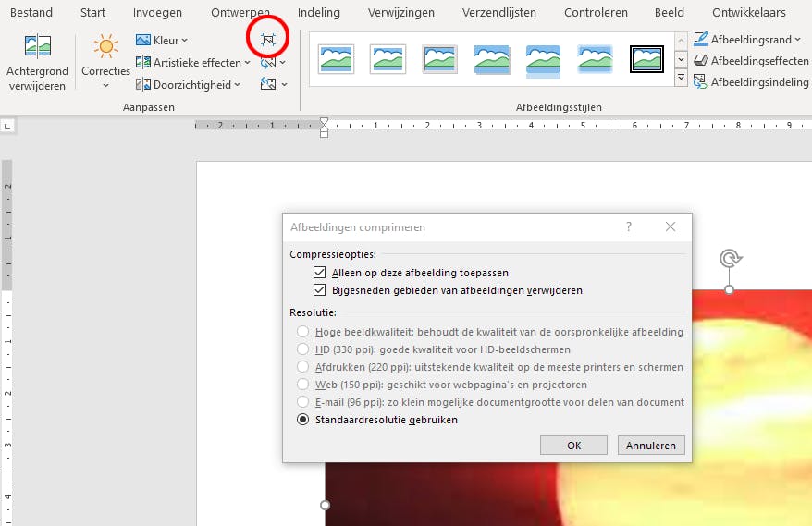Screen dimensions: 812x526
Task: Select Afdrukken (220 ppi) radio option
Action: 303,367
